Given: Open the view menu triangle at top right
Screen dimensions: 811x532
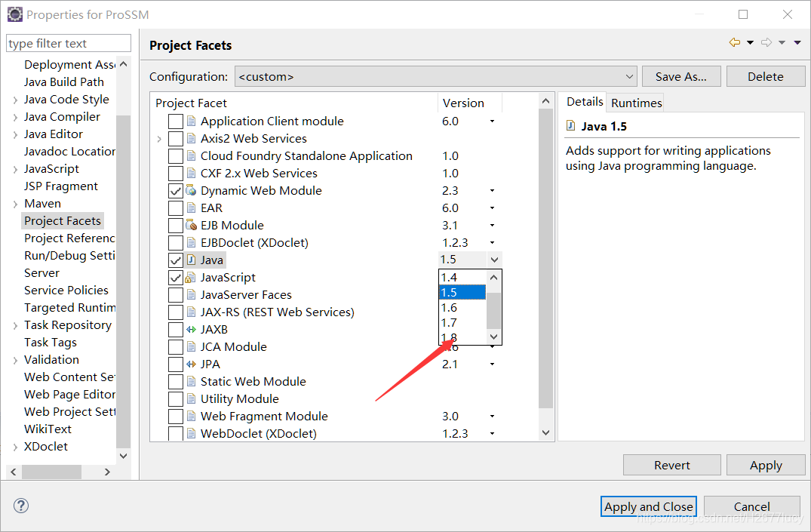Looking at the screenshot, I should pyautogui.click(x=797, y=42).
